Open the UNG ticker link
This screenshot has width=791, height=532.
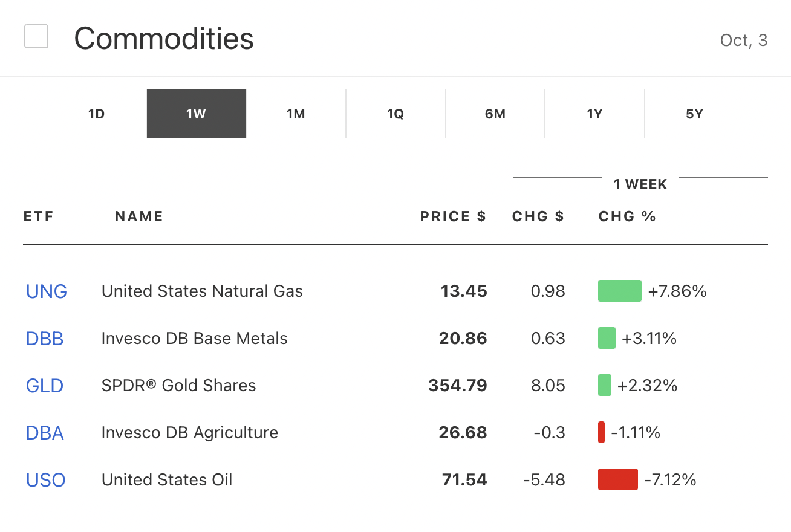click(x=47, y=291)
